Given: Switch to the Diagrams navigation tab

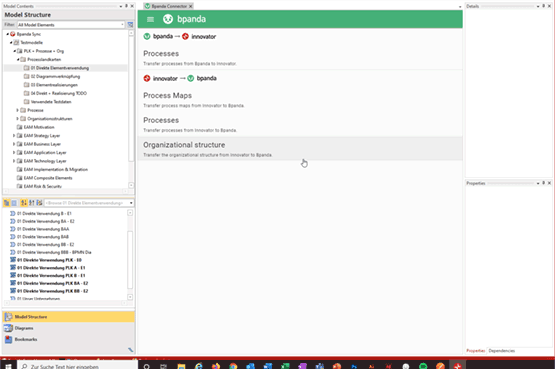Looking at the screenshot, I should tap(68, 328).
